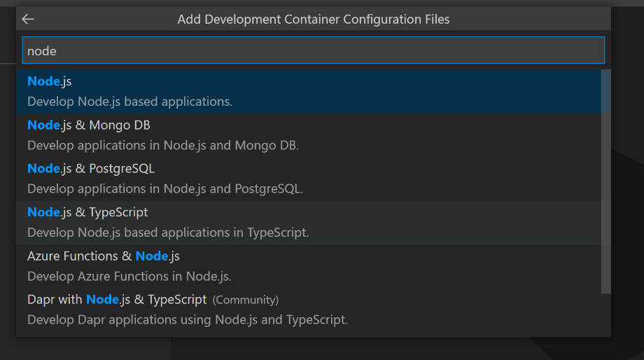Viewport: 644px width, 360px height.
Task: Click "Develop Node.js based applications." description
Action: point(129,102)
